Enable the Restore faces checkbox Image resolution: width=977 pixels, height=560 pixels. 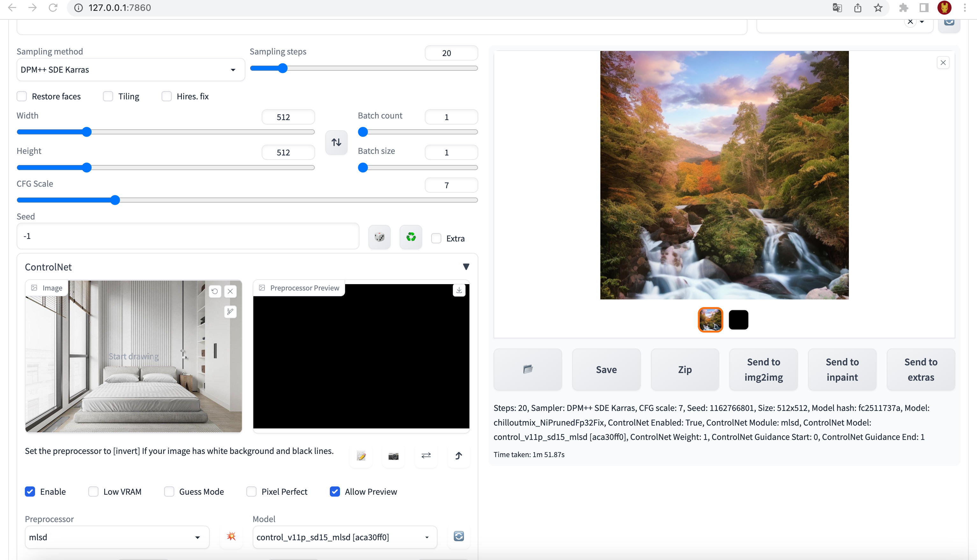22,96
